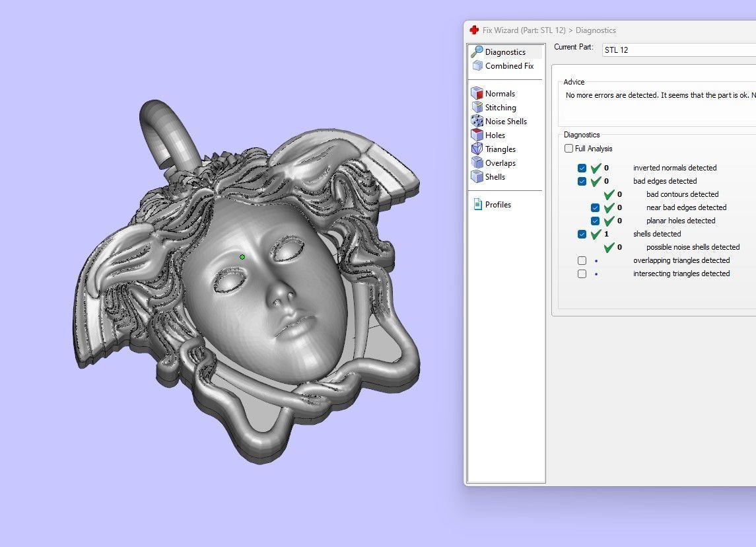Go to the Noise Shells page

pos(506,122)
